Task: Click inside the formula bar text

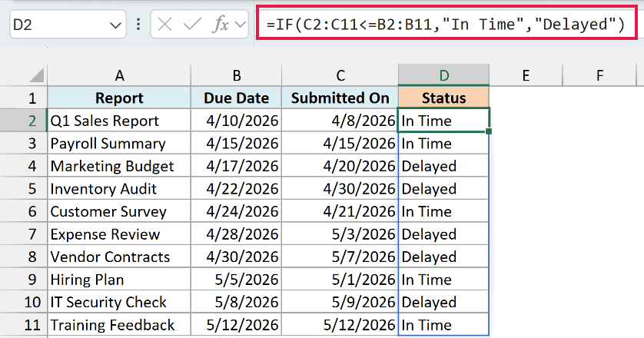Action: point(446,25)
